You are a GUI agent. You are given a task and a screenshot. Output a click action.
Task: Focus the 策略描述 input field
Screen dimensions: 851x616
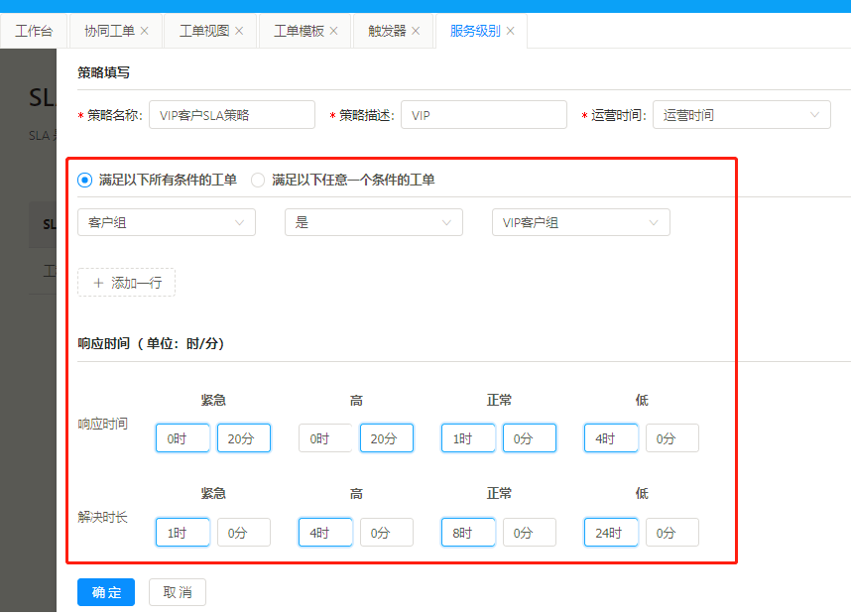[x=483, y=115]
